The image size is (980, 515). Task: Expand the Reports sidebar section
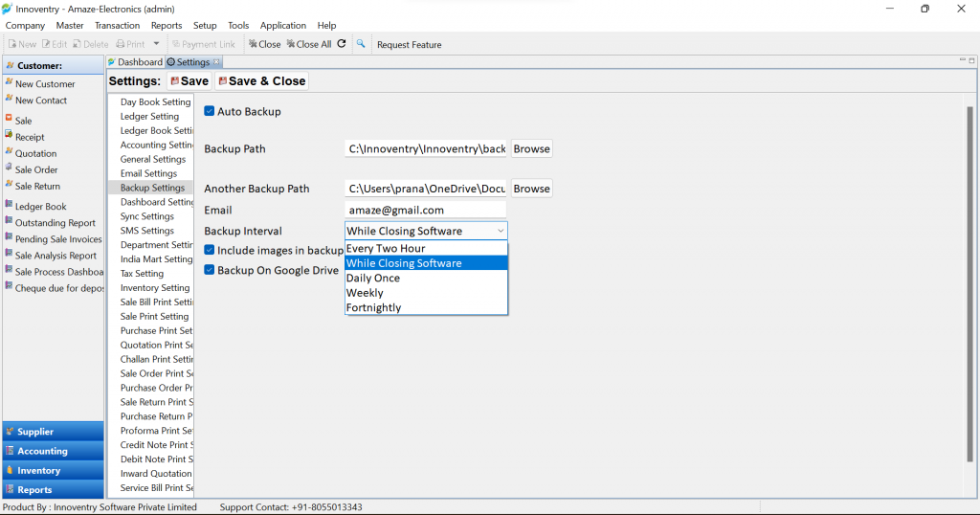[54, 490]
